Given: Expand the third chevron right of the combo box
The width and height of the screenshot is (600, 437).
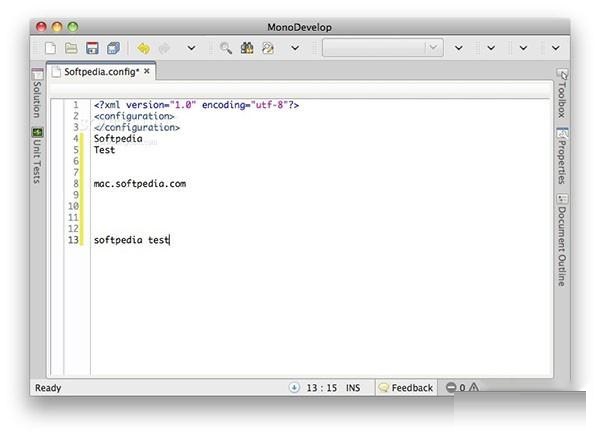Looking at the screenshot, I should click(x=523, y=48).
